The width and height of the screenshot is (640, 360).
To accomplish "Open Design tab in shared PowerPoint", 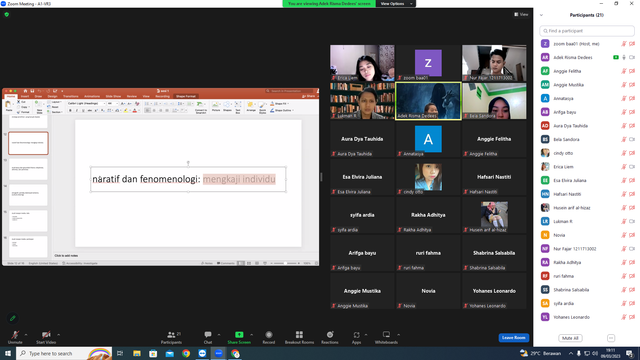I will pos(52,96).
